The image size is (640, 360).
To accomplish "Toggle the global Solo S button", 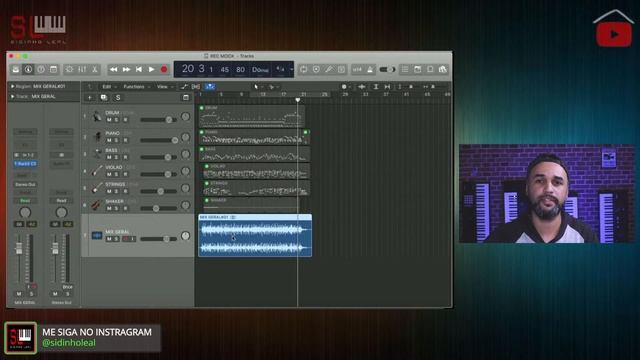I will click(118, 98).
